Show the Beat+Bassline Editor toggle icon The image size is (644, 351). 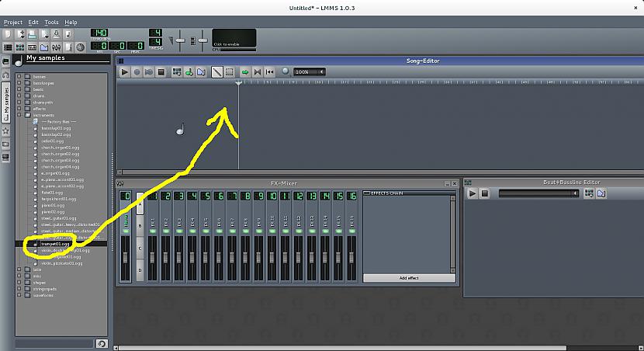(19, 47)
